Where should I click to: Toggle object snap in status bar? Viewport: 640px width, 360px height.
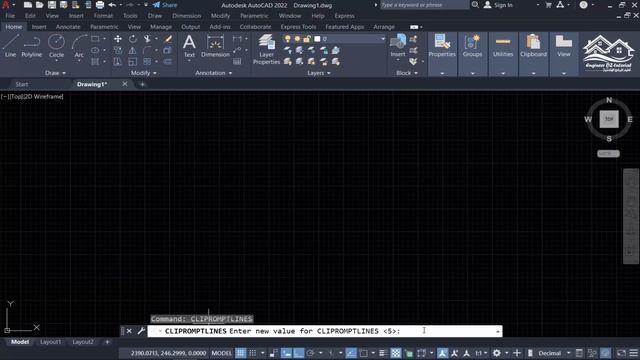(x=364, y=353)
